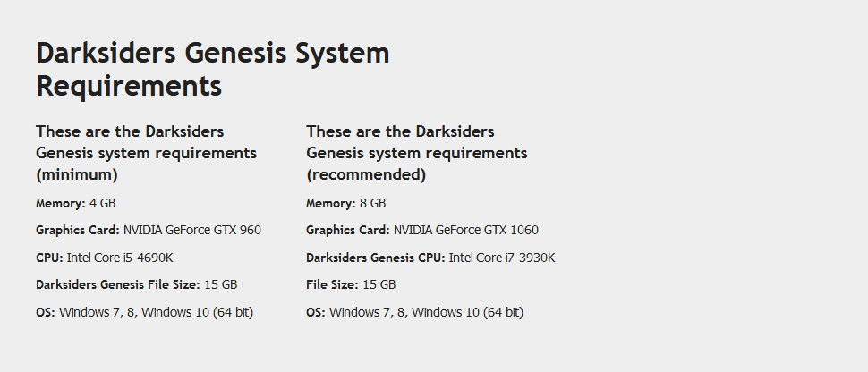Click the 8 GB memory value
This screenshot has width=868, height=372.
tap(372, 203)
